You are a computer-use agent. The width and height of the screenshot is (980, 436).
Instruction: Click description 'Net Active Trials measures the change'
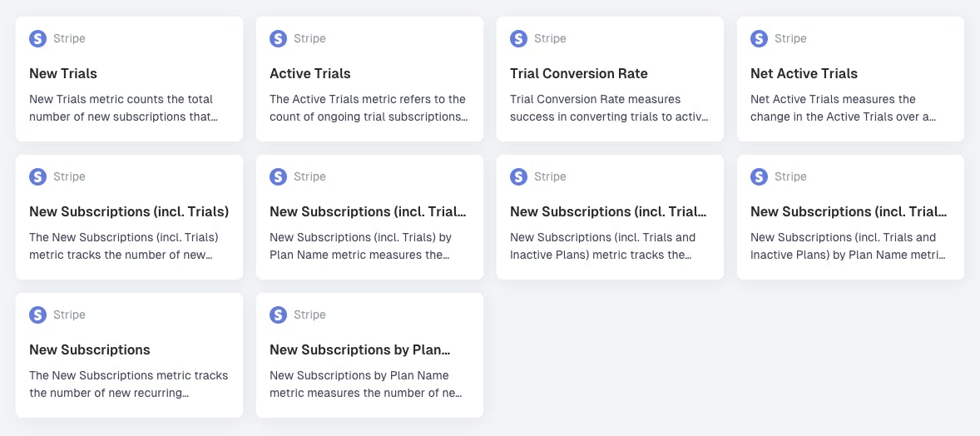(x=843, y=107)
